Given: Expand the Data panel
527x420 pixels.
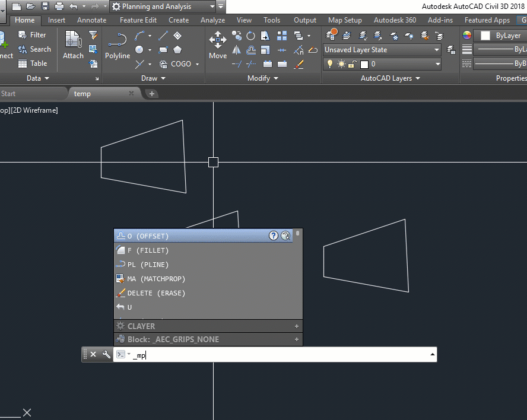Looking at the screenshot, I should point(37,78).
